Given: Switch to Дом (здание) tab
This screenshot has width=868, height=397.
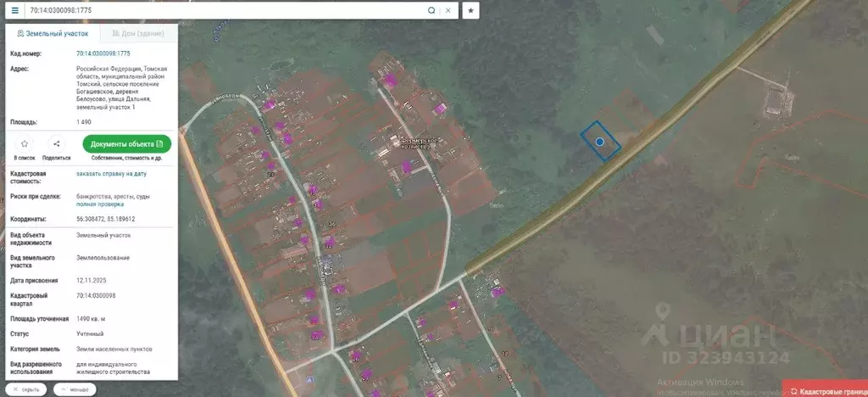Looking at the screenshot, I should 138,34.
